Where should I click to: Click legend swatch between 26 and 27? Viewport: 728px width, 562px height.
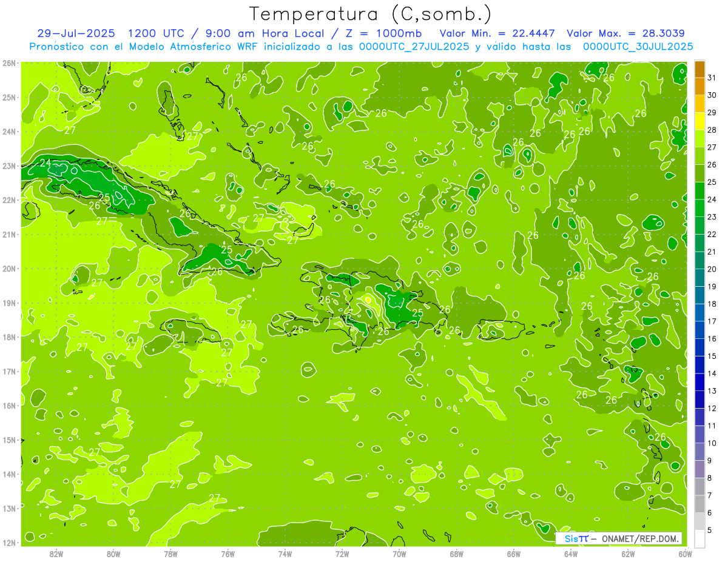[699, 156]
